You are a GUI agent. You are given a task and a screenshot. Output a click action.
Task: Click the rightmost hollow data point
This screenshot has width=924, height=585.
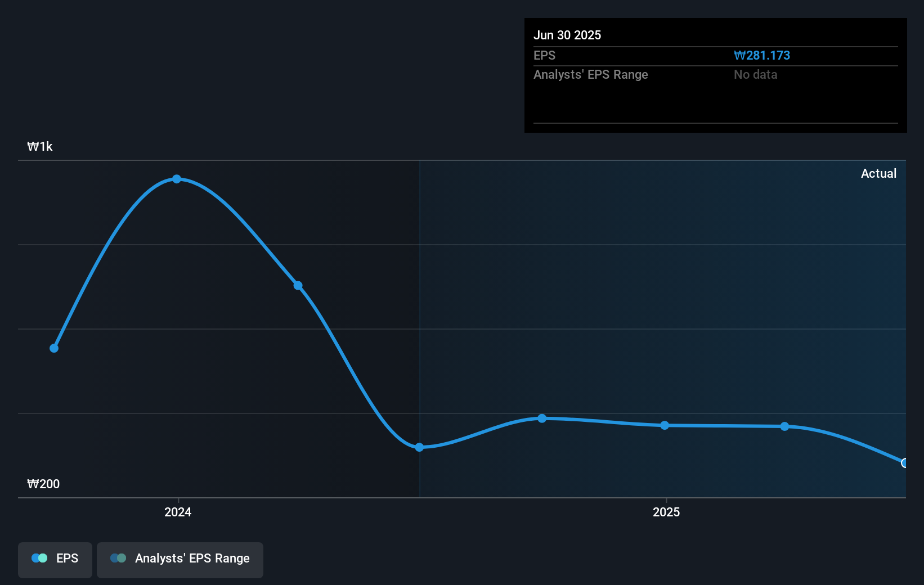click(x=904, y=463)
